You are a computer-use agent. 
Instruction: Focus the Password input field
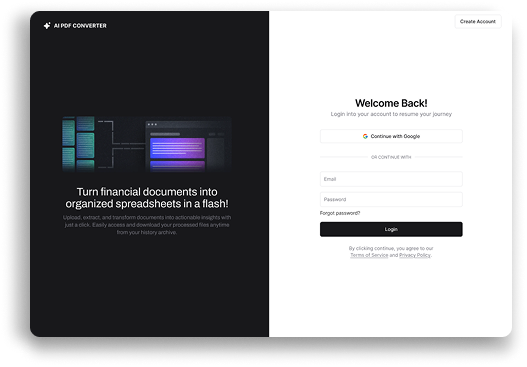click(391, 199)
